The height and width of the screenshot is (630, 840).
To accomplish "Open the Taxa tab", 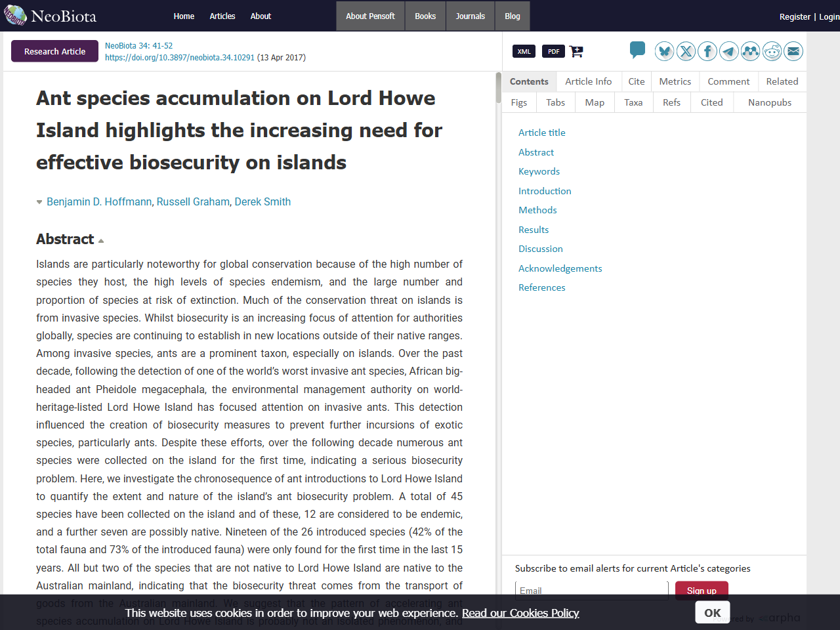I will click(633, 102).
